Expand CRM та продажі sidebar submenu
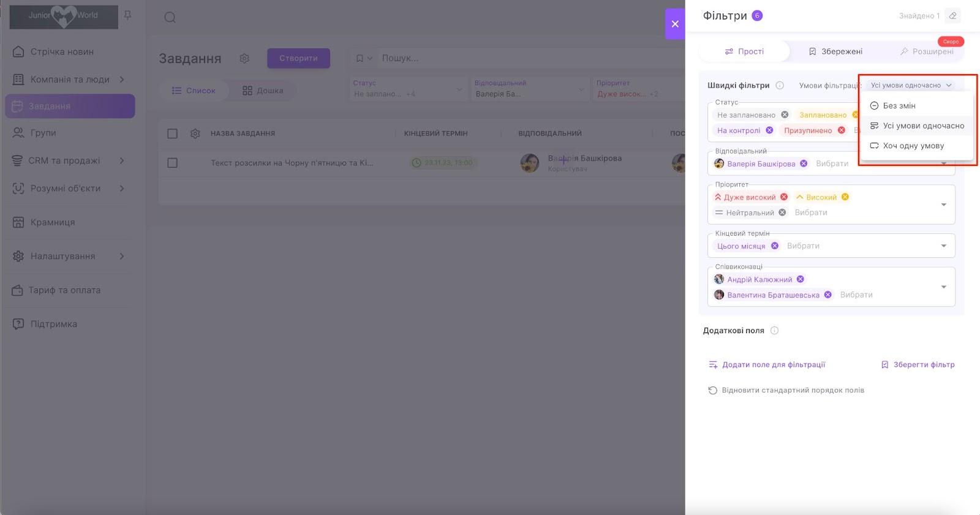 [x=122, y=160]
